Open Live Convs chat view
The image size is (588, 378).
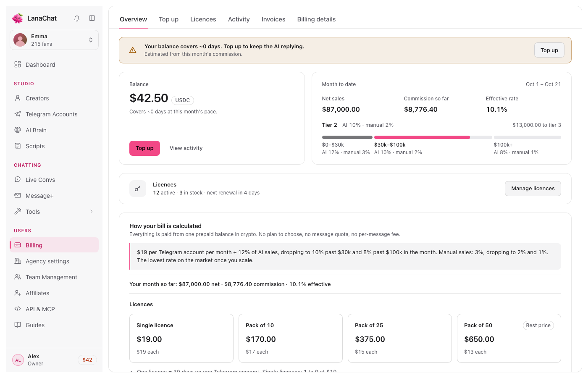click(x=54, y=180)
